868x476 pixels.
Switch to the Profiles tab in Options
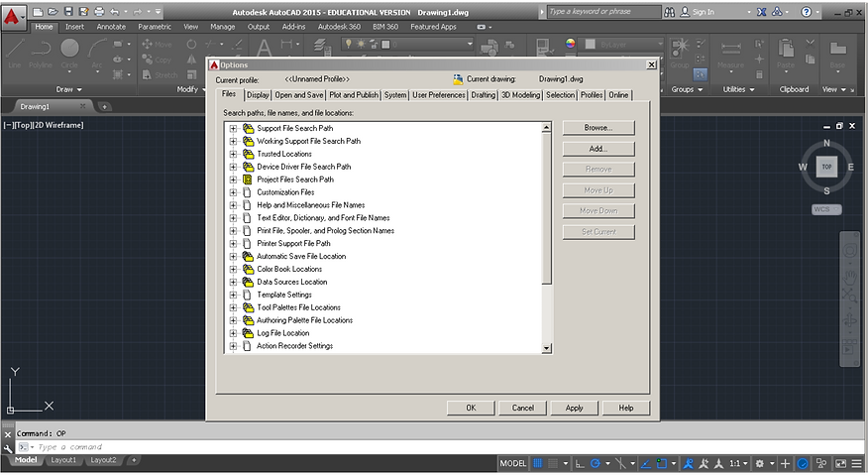pyautogui.click(x=592, y=95)
